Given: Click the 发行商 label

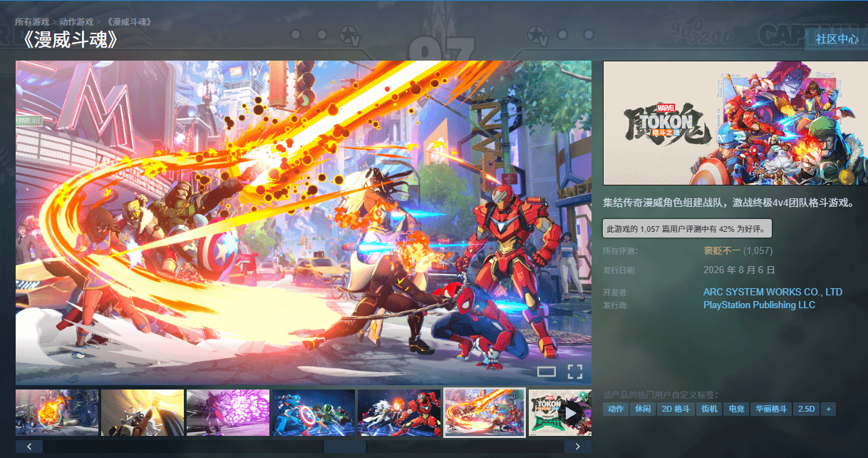Looking at the screenshot, I should coord(616,305).
